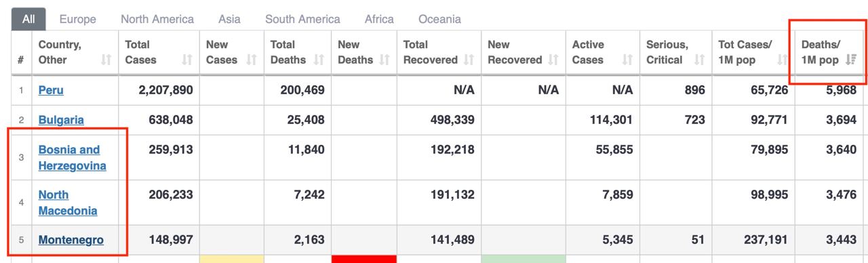This screenshot has width=868, height=263.
Task: Switch to the Europe tab
Action: [77, 19]
